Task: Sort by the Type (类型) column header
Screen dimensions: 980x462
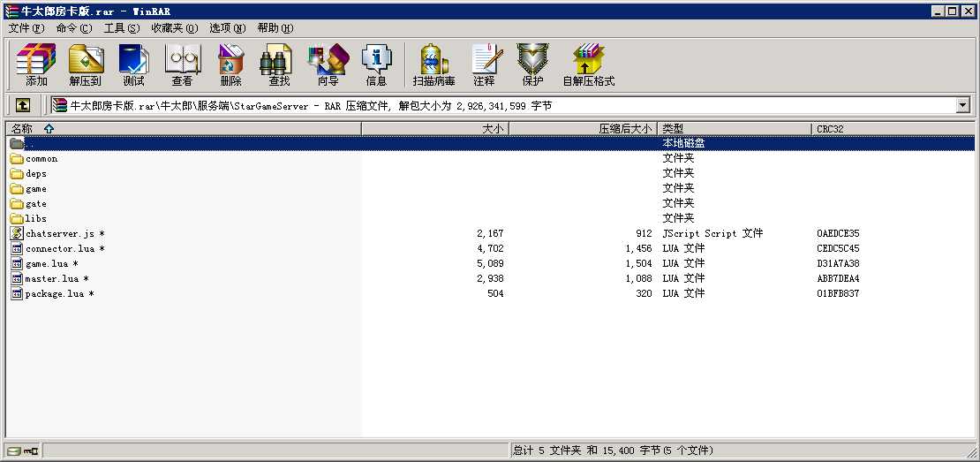Action: tap(735, 129)
